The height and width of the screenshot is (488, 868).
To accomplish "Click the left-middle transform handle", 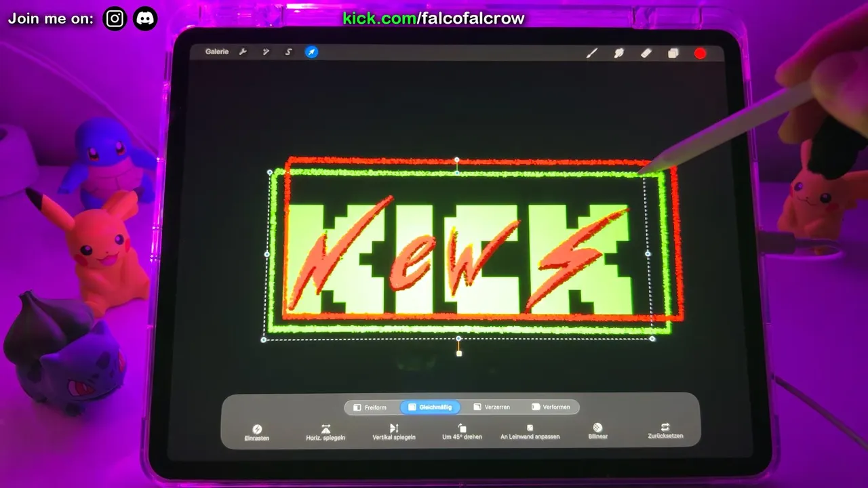I will [x=267, y=255].
